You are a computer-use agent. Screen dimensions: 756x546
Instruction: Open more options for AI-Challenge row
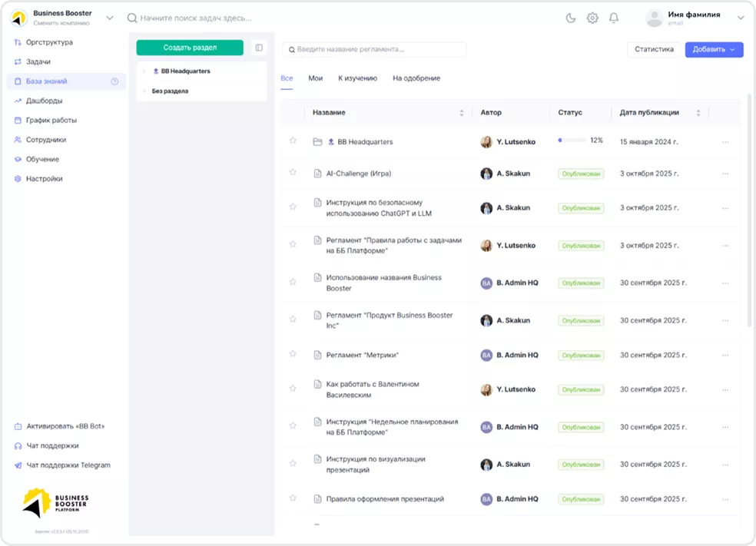(725, 174)
